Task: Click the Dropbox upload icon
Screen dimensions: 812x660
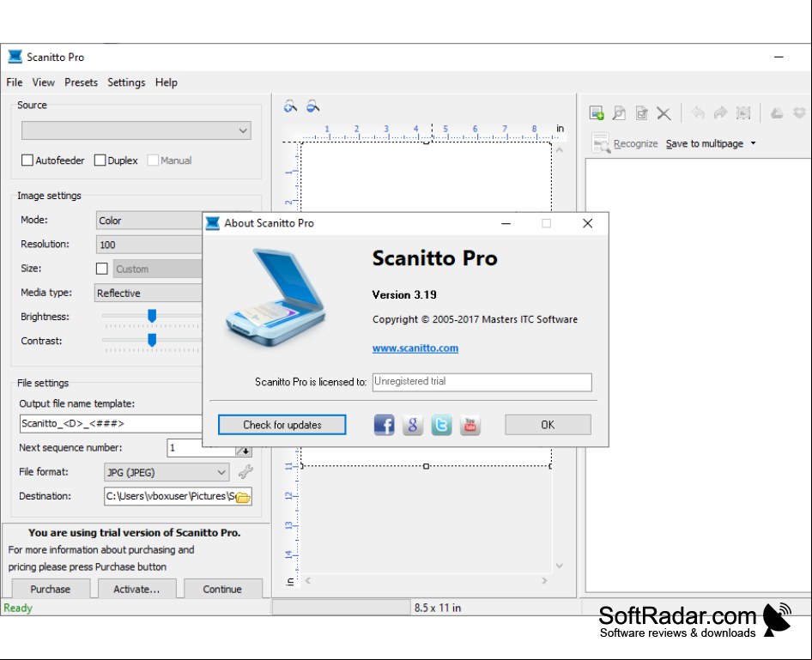Action: 800,112
